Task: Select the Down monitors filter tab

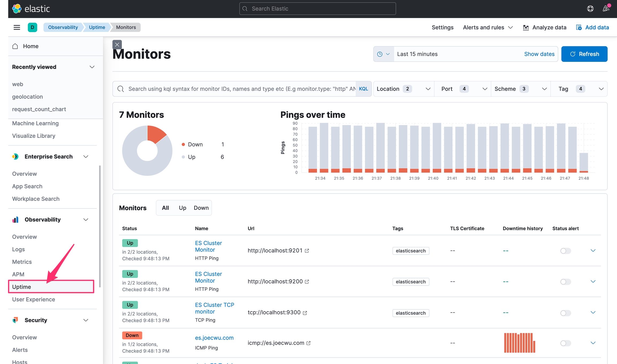Action: (201, 208)
